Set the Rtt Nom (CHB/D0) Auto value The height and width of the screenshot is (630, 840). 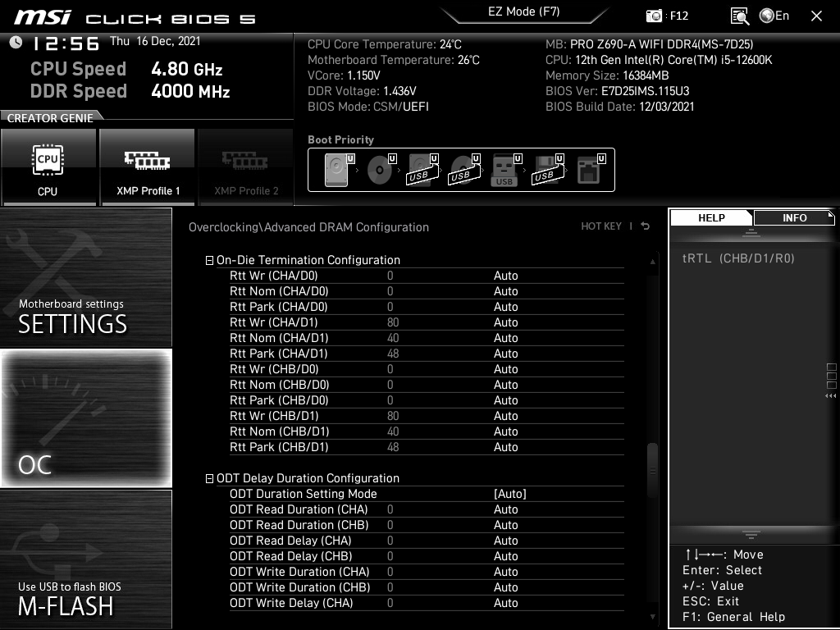coord(505,385)
